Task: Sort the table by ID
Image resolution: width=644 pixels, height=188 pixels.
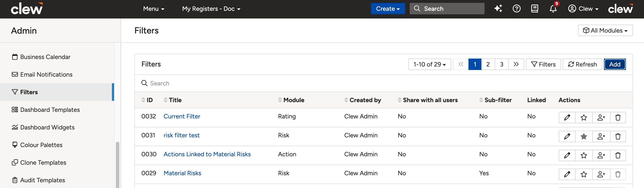Action: click(x=147, y=100)
